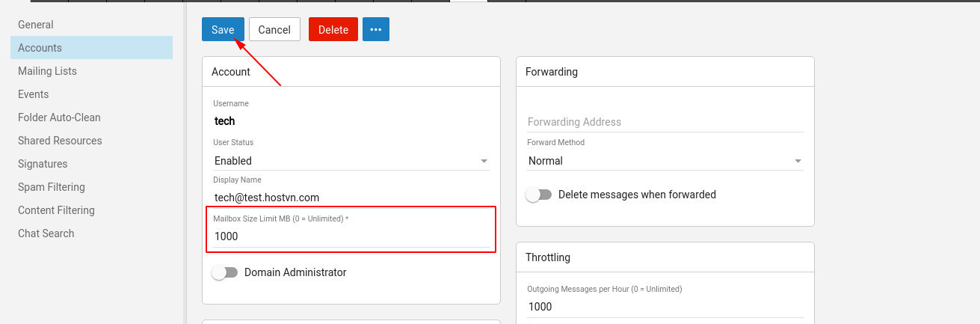This screenshot has width=980, height=324.
Task: Open General settings in sidebar
Action: pos(36,25)
